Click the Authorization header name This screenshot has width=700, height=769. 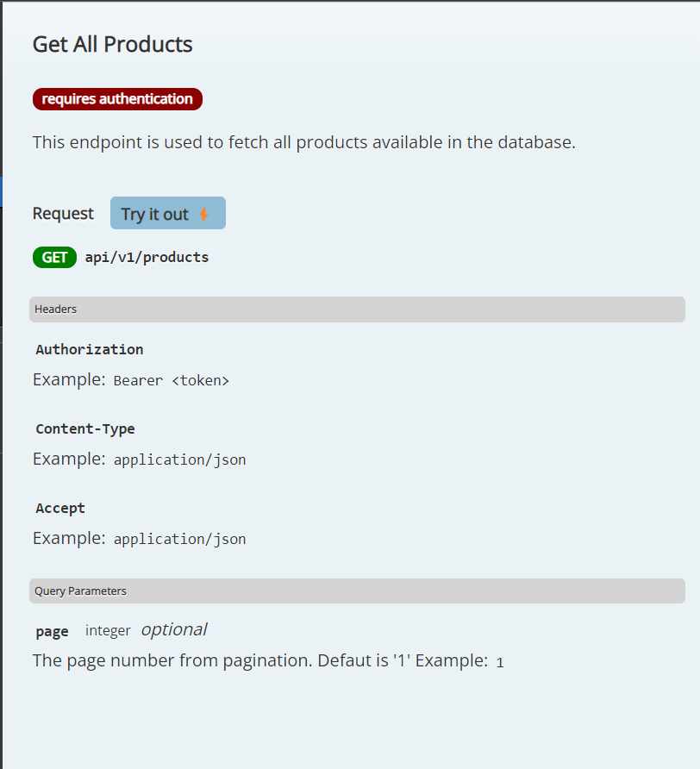click(89, 349)
